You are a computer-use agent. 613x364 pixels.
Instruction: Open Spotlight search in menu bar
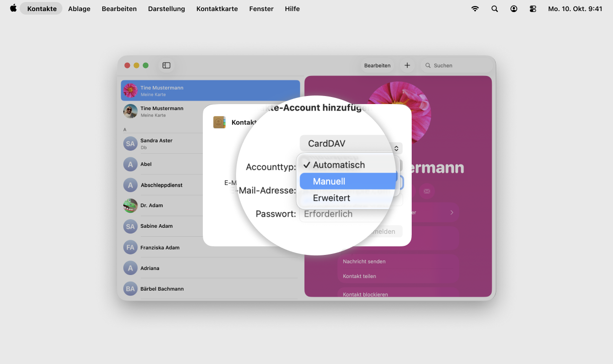(494, 9)
